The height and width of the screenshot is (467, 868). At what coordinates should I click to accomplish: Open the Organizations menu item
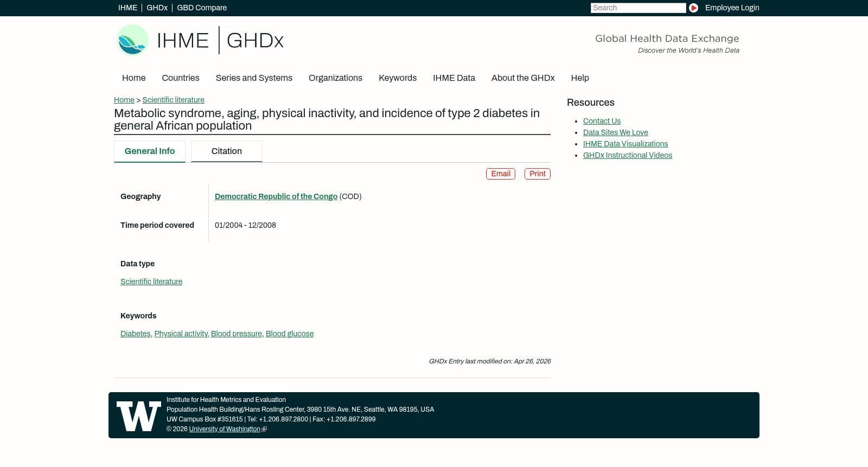click(335, 78)
